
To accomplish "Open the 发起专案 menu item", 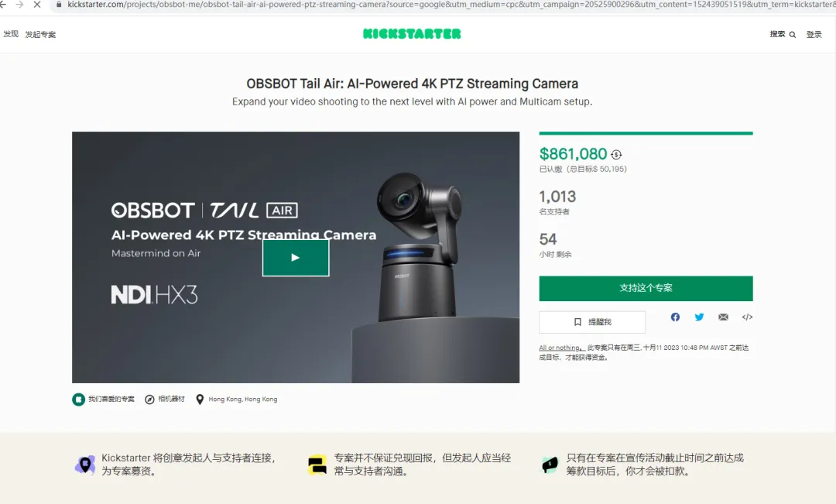I will pos(40,35).
